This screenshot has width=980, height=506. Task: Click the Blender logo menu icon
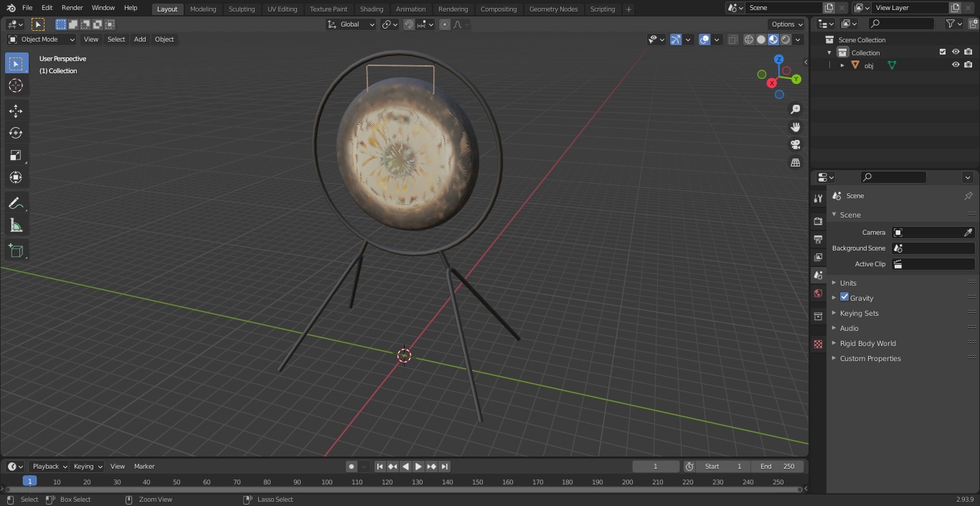click(11, 8)
